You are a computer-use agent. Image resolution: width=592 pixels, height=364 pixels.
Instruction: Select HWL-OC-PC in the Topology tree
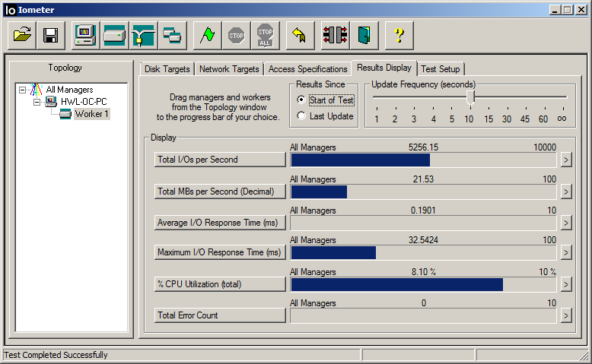tap(84, 102)
